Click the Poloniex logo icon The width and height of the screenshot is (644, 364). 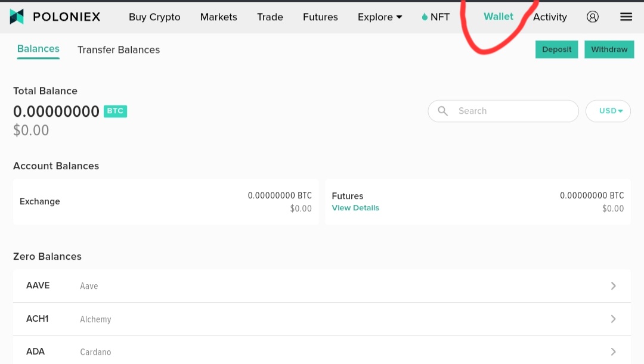coord(17,17)
